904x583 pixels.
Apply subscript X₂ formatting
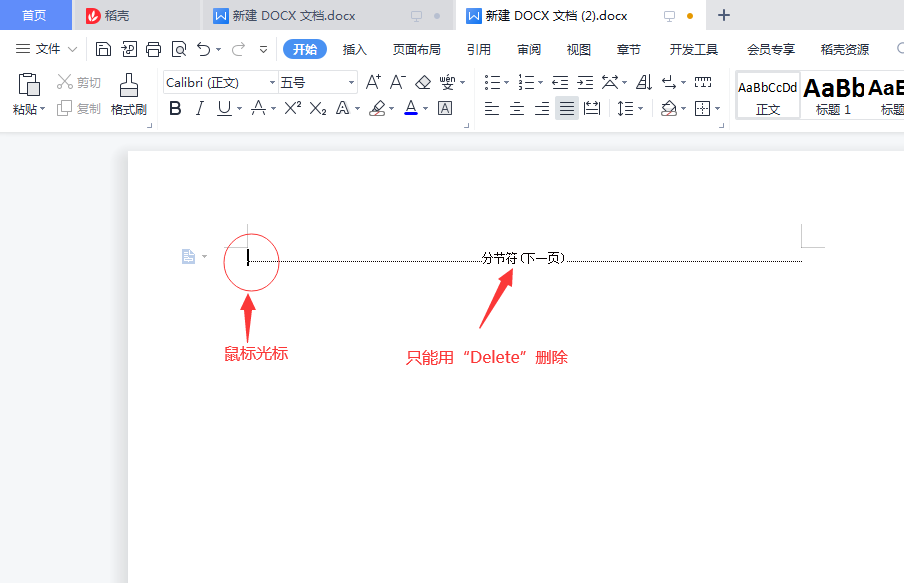pos(318,108)
